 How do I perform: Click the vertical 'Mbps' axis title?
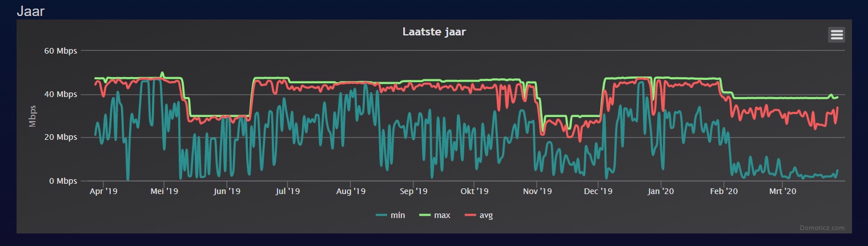pyautogui.click(x=33, y=116)
